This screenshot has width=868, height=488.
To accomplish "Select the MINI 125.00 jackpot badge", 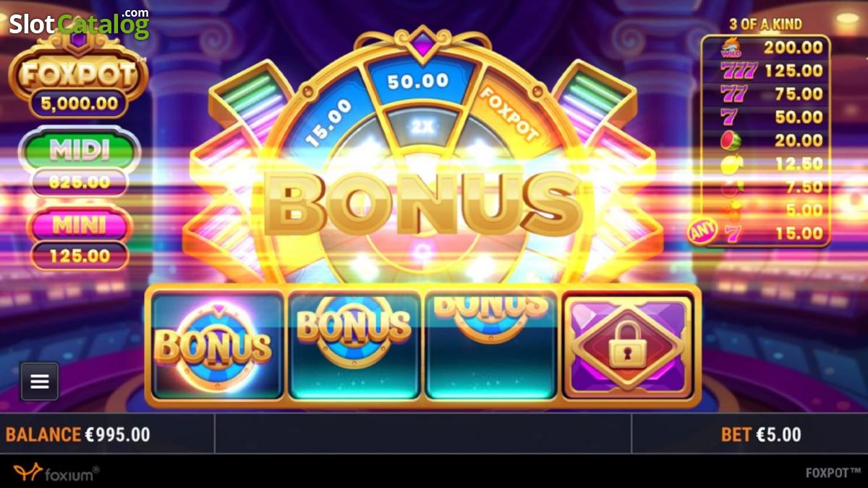I will point(80,239).
